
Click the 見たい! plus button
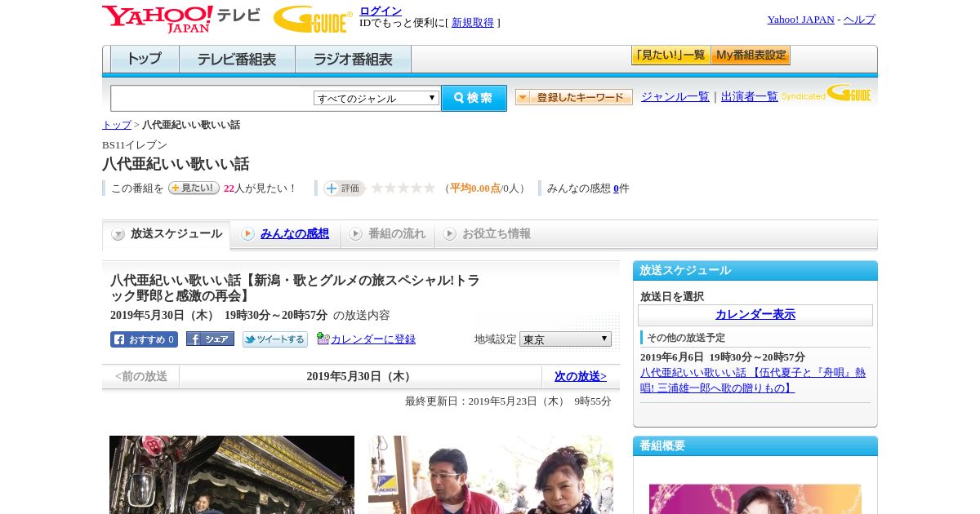click(x=194, y=188)
